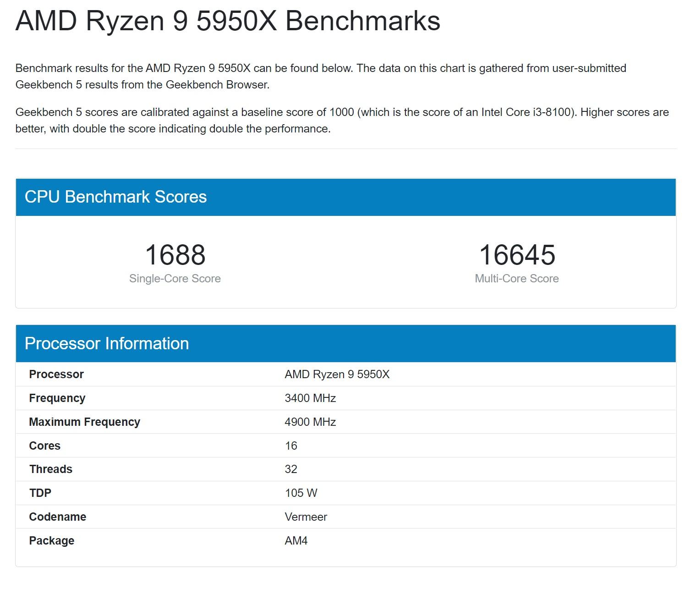Click the Frequency row label

[57, 398]
